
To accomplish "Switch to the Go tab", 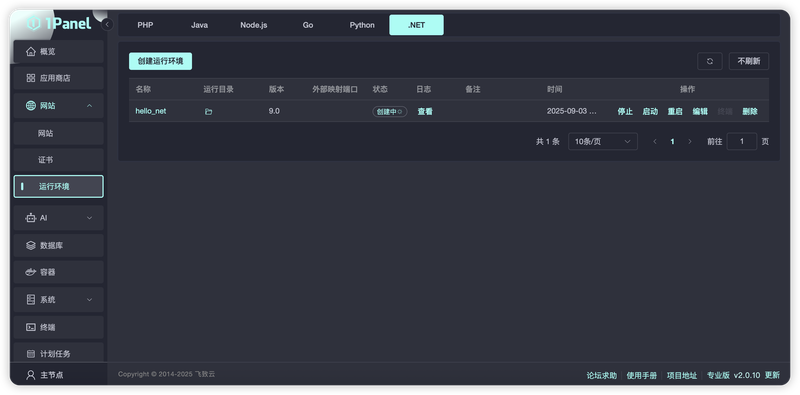I will [308, 25].
